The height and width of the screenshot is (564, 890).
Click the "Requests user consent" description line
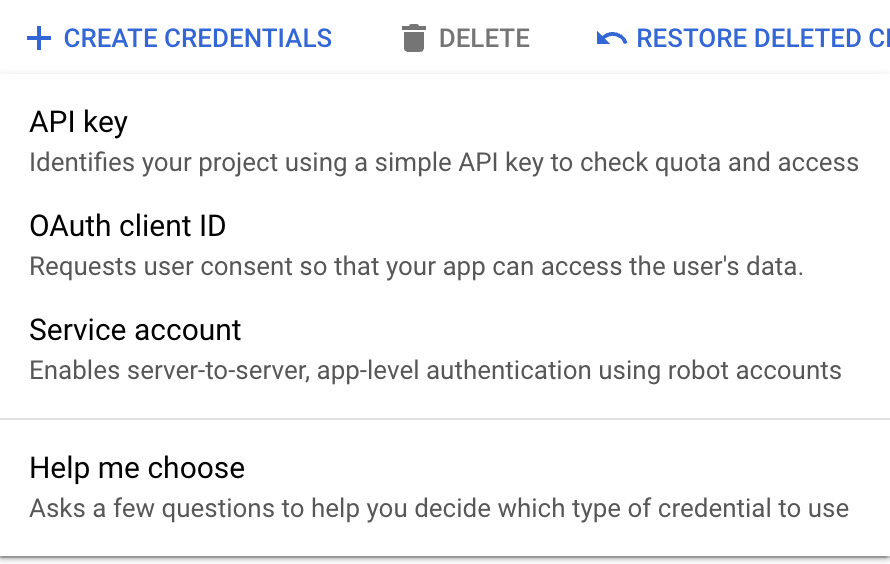416,267
